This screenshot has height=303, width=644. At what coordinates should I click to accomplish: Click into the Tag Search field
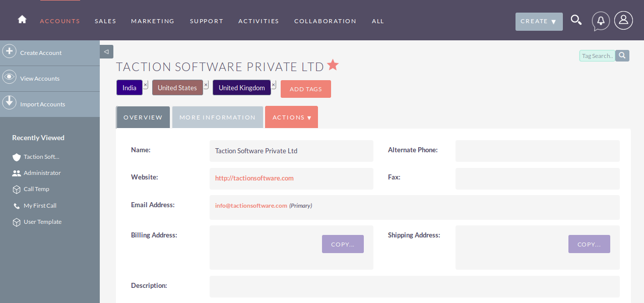[597, 55]
